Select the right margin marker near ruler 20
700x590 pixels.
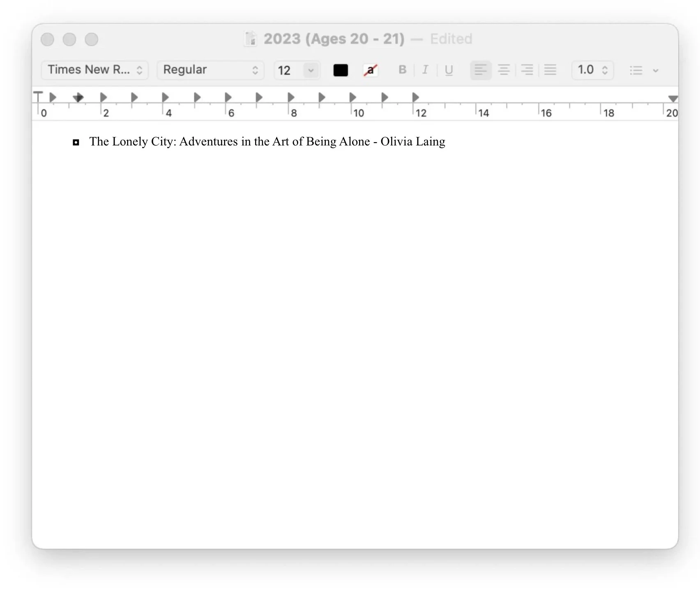(x=672, y=99)
